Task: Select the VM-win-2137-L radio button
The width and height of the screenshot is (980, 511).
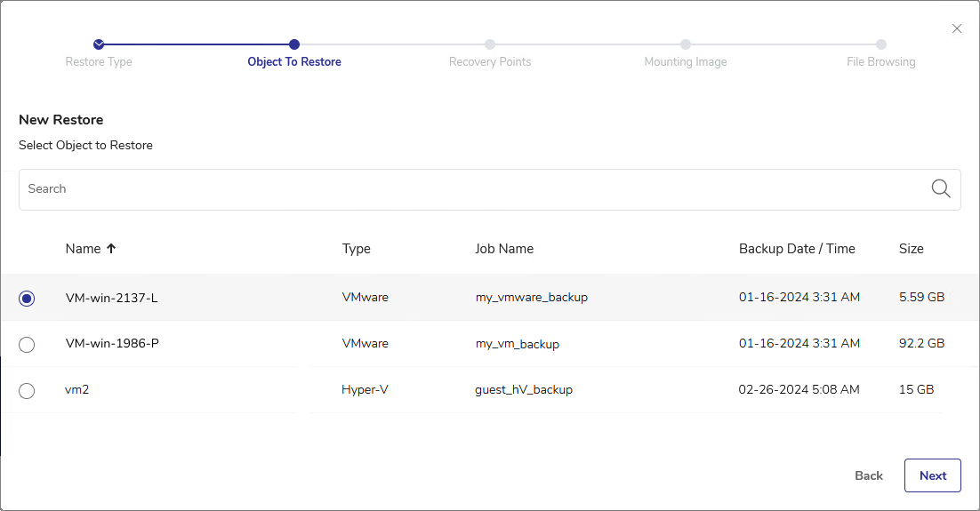Action: point(27,299)
